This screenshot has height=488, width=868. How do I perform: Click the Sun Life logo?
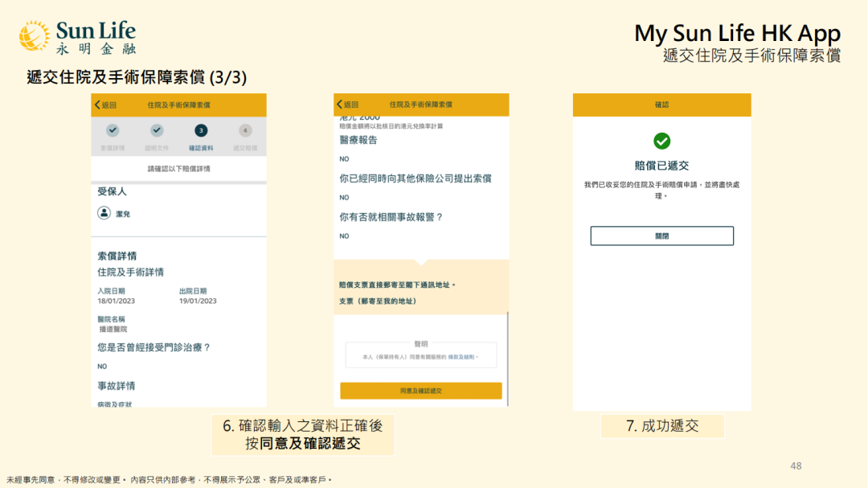[x=77, y=37]
